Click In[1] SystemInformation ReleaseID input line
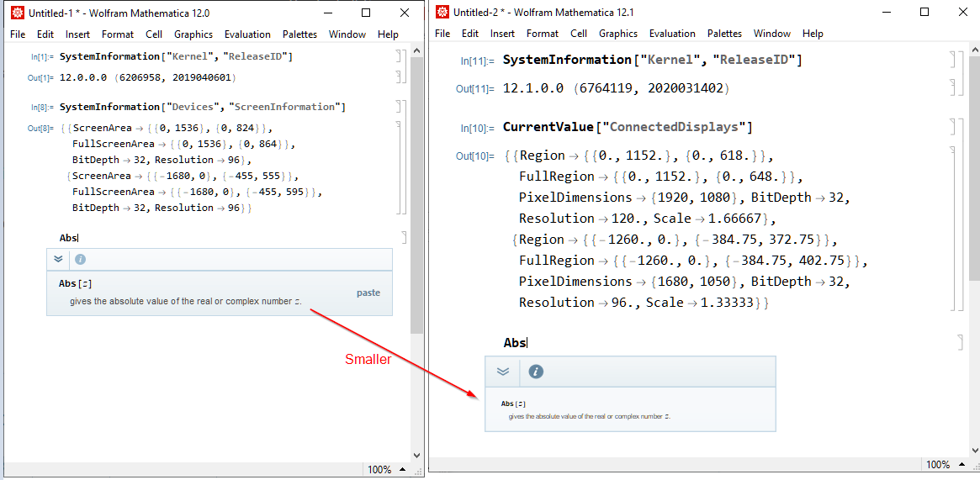The width and height of the screenshot is (980, 480). [177, 56]
